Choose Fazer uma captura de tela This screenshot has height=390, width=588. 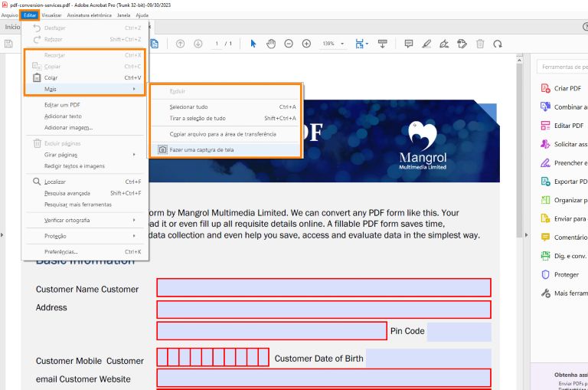pos(226,149)
